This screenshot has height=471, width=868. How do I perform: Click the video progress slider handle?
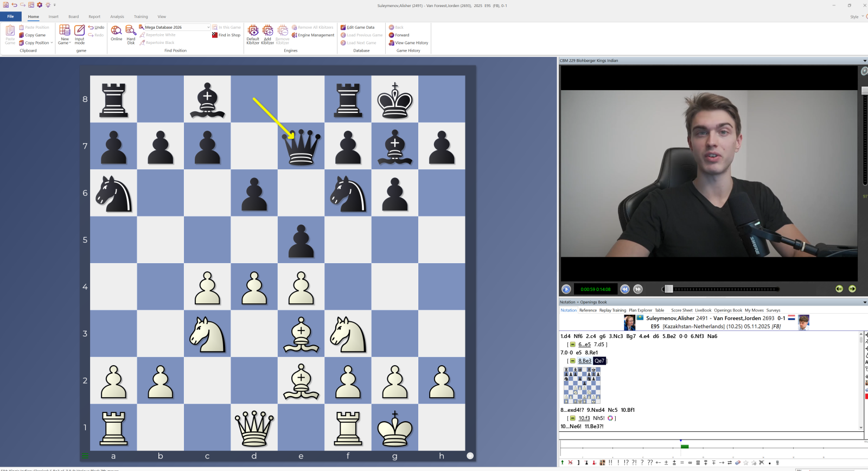(x=668, y=289)
